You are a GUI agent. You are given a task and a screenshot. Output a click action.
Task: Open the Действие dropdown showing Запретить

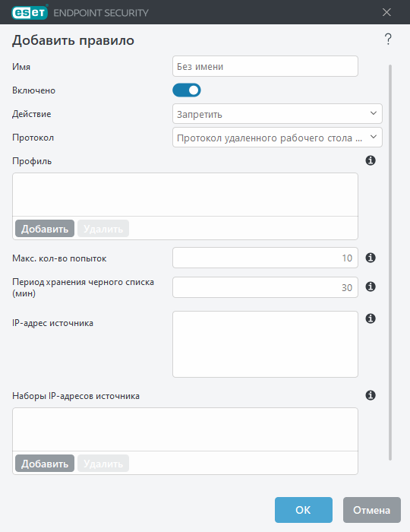point(277,114)
